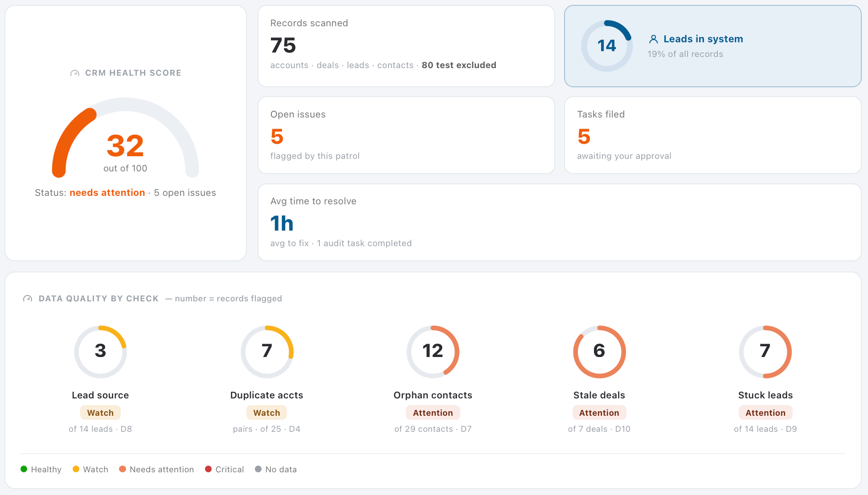This screenshot has height=495, width=868.
Task: Click the Attention badge under Stale deals
Action: click(x=599, y=413)
